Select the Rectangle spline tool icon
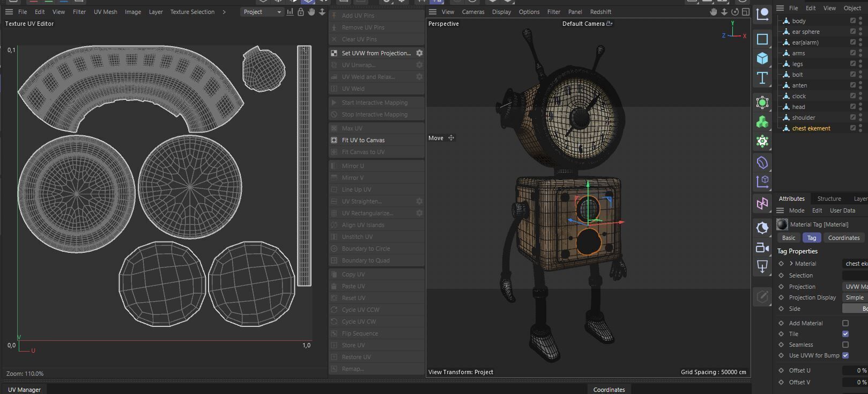Screen dimensions: 868x394 tap(762, 39)
